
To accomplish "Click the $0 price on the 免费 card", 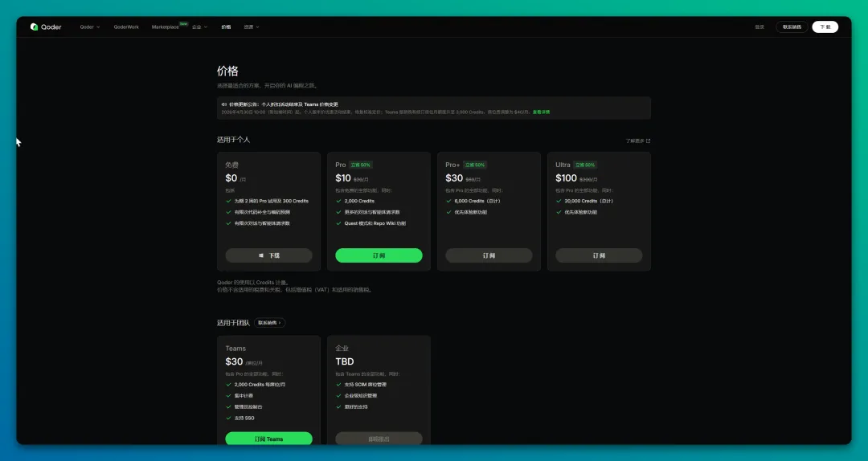I will 231,178.
